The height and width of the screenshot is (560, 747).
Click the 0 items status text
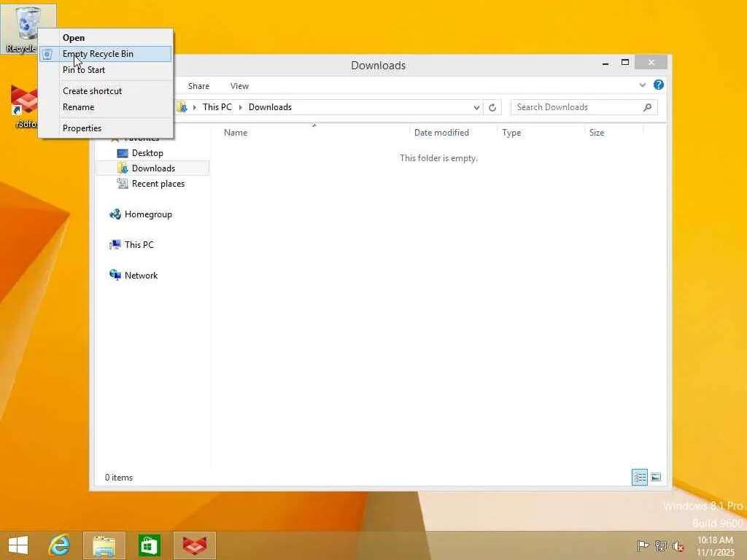point(119,478)
